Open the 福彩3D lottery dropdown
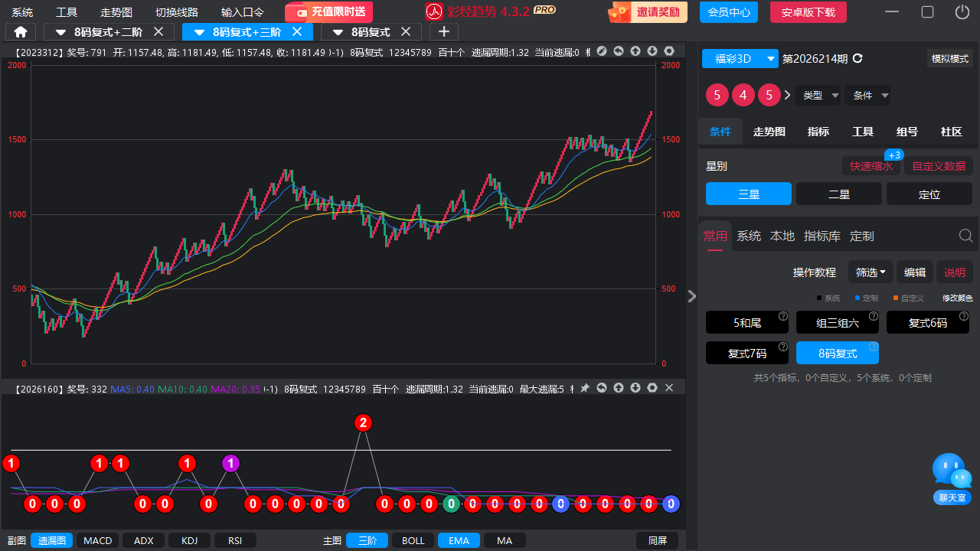Viewport: 980px width, 551px height. (x=740, y=59)
